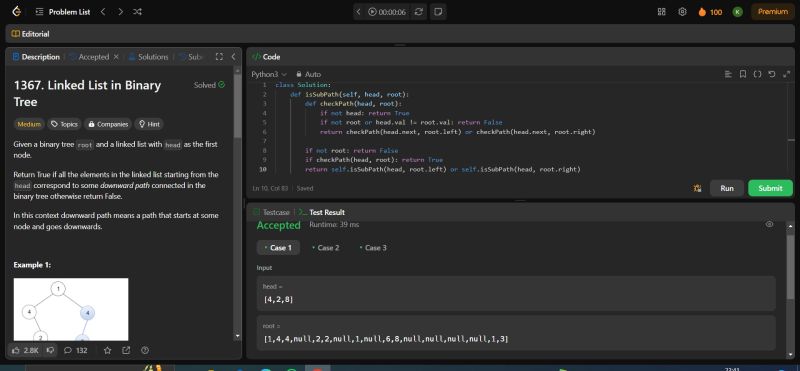The image size is (800, 371).
Task: Open the Problem List panel
Action: pos(63,12)
